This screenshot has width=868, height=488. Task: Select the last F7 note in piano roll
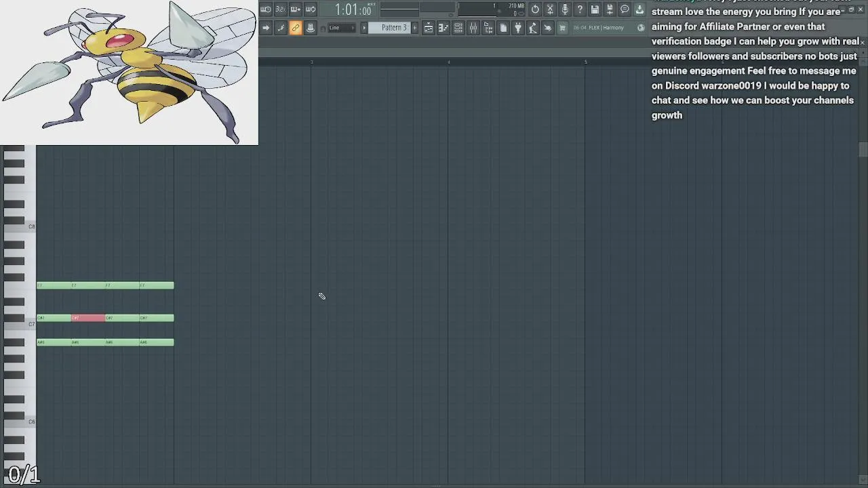pyautogui.click(x=157, y=285)
